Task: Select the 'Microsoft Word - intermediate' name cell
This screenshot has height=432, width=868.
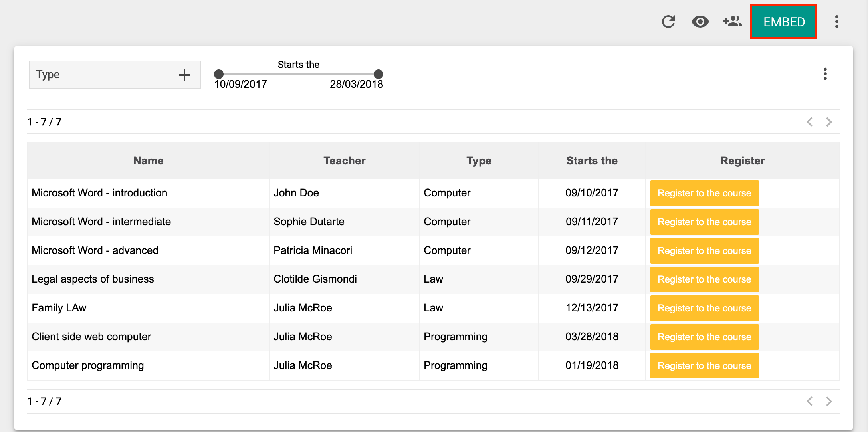Action: (149, 222)
